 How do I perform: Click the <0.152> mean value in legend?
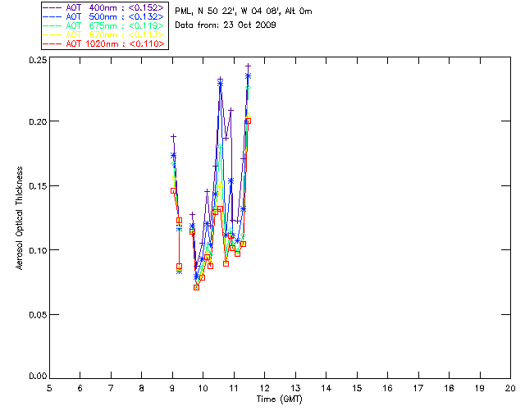click(x=146, y=7)
